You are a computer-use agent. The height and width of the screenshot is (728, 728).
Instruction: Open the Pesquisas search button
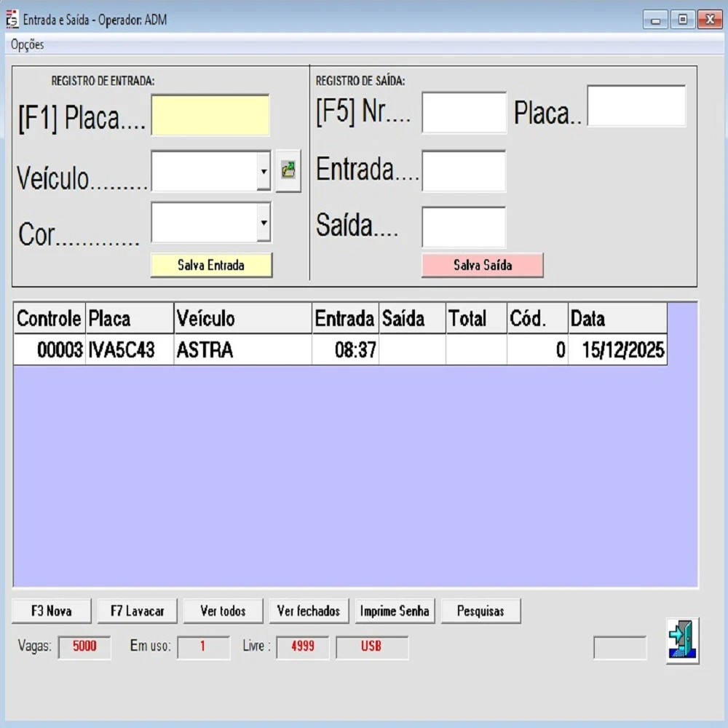click(x=480, y=612)
